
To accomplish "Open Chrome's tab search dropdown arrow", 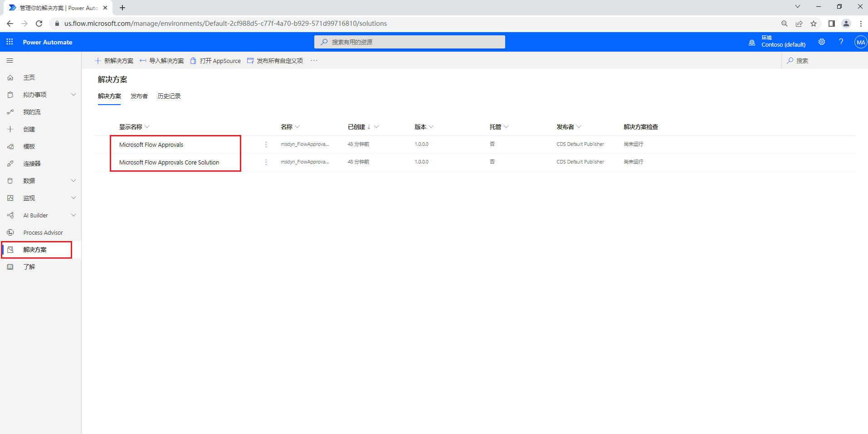I will click(798, 7).
